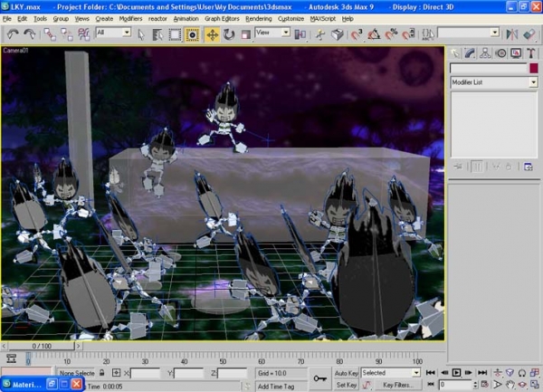Toggle Absolute/Offset transform type-in mode

(x=117, y=373)
